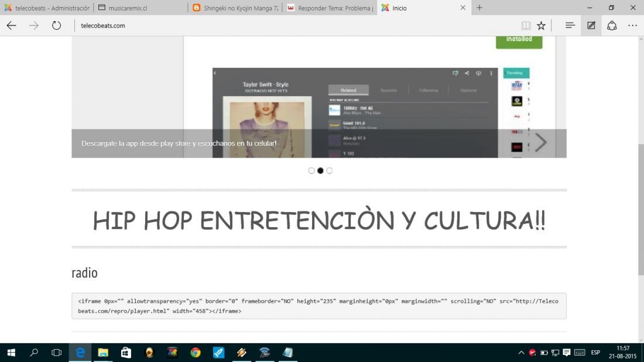Open the Windows Store taskbar icon

(126, 353)
